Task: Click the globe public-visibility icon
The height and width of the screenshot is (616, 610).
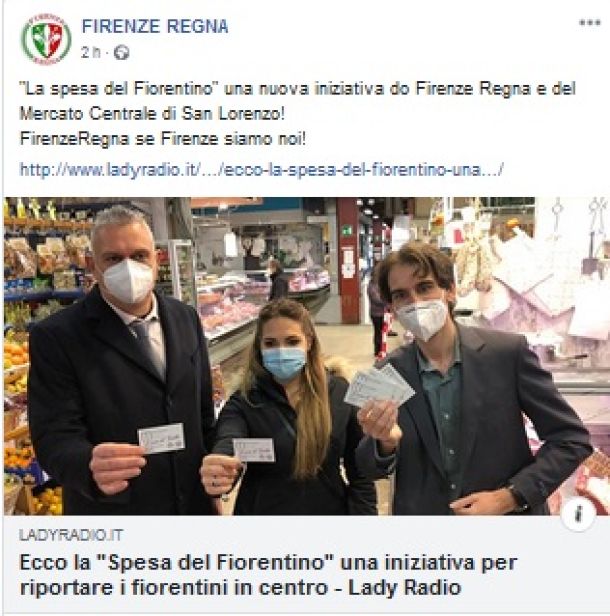Action: click(x=121, y=52)
